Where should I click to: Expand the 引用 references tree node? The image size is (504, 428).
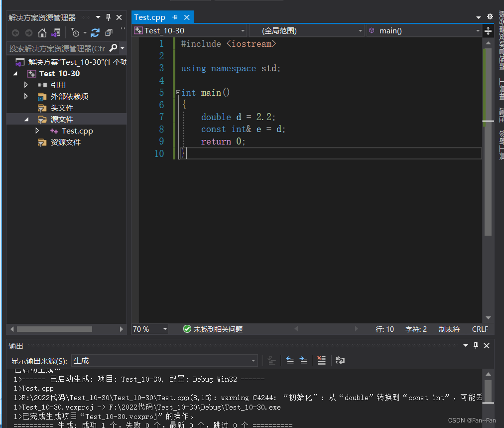pos(26,85)
